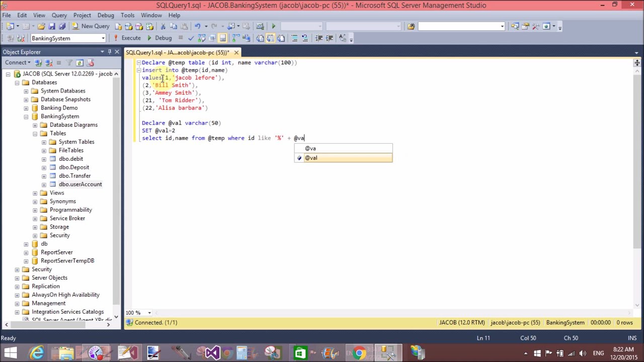Click the Connect button in Object Explorer

pyautogui.click(x=18, y=62)
